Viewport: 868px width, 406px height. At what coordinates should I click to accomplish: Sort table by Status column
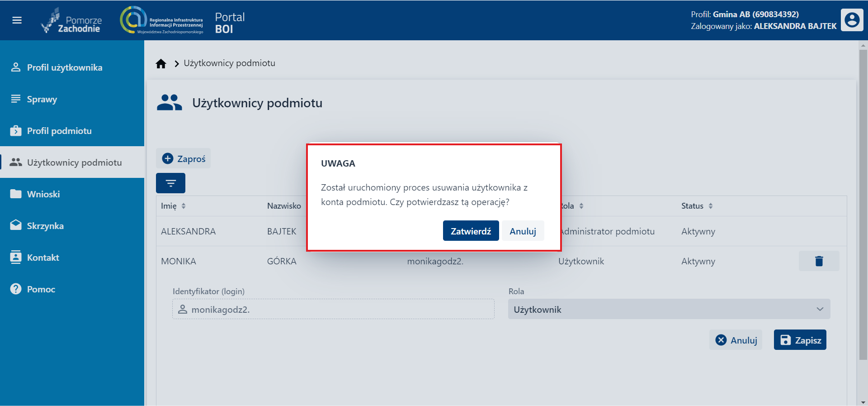coord(711,206)
